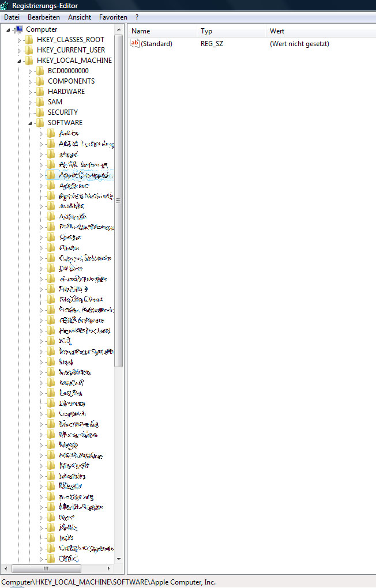The height and width of the screenshot is (588, 376).
Task: Open the ? help menu
Action: point(137,17)
